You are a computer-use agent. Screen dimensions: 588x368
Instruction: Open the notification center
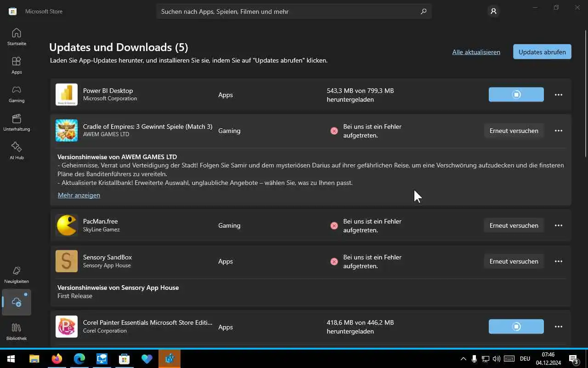tap(574, 359)
